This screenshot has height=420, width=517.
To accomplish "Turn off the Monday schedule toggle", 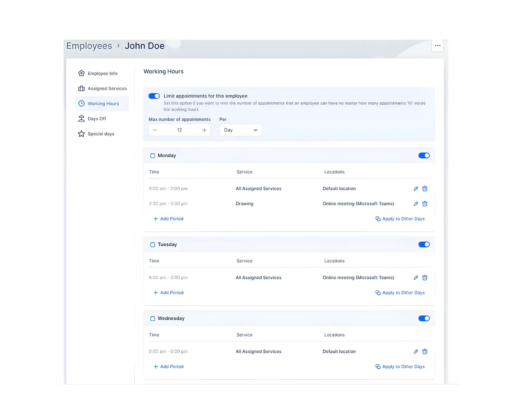I will point(424,155).
